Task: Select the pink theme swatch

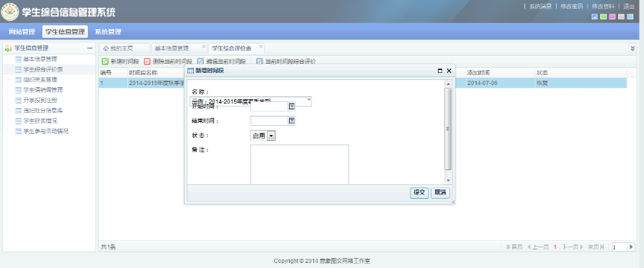Action: (613, 16)
